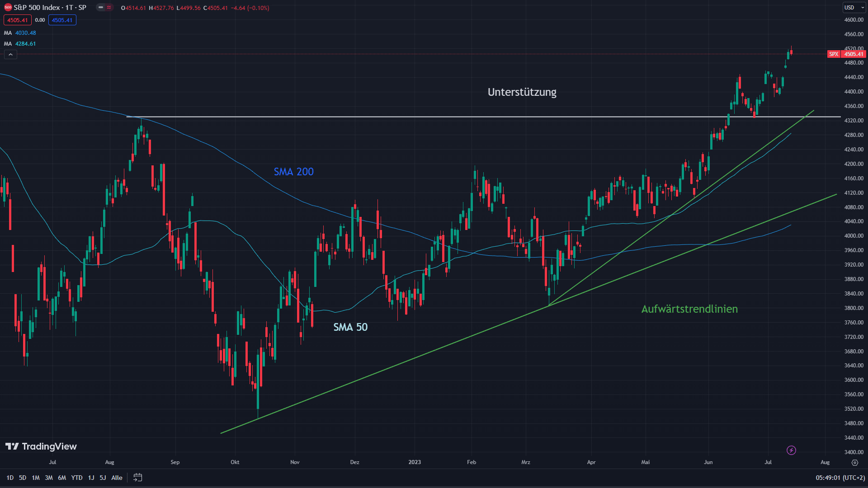Image resolution: width=868 pixels, height=488 pixels.
Task: Select the Unterstützung text annotation
Action: click(x=522, y=92)
